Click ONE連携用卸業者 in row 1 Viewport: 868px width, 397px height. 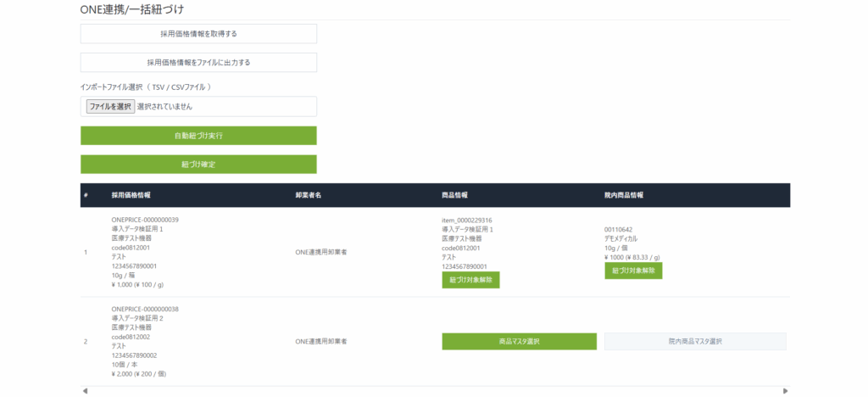coord(321,253)
